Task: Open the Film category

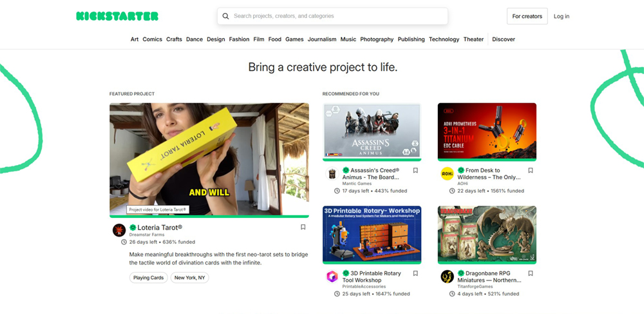Action: [x=259, y=39]
